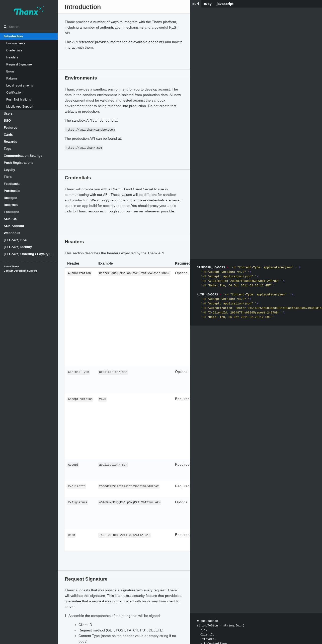322x644 pixels.
Task: Click the Thanx logo
Action: [29, 11]
